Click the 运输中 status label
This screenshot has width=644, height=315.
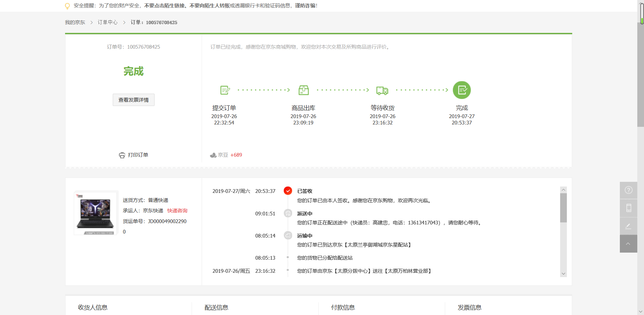tap(305, 235)
